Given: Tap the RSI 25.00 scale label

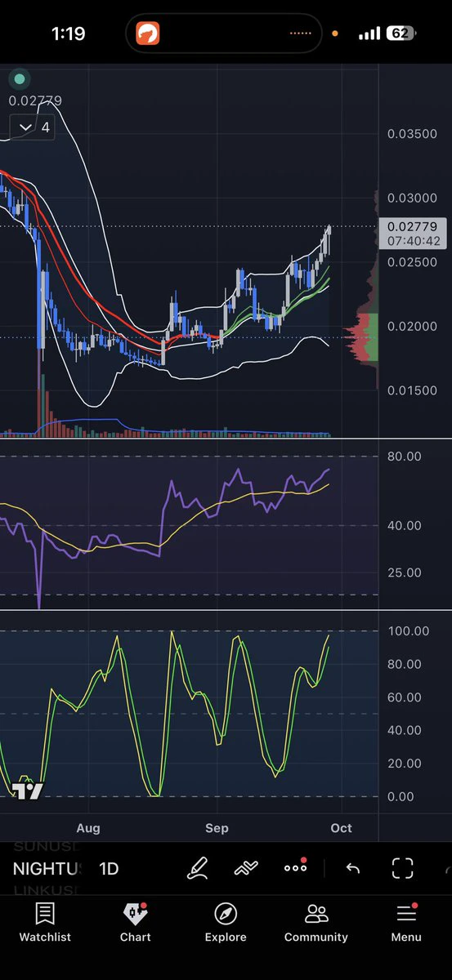Looking at the screenshot, I should coord(404,572).
